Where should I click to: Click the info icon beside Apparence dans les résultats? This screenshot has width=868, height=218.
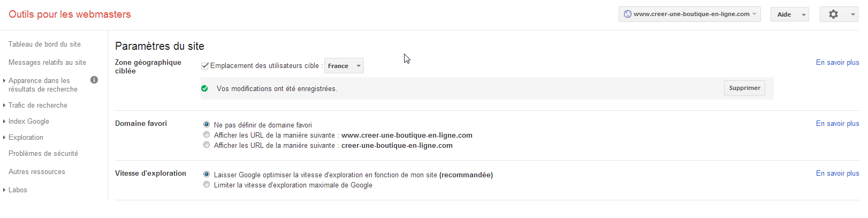[x=94, y=80]
